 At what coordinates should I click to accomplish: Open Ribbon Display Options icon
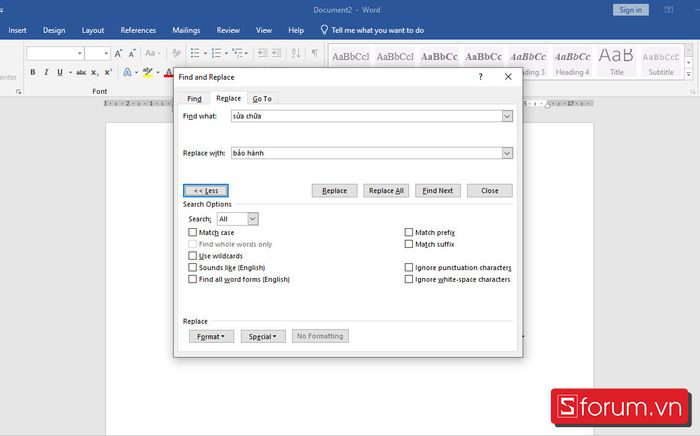tap(669, 10)
